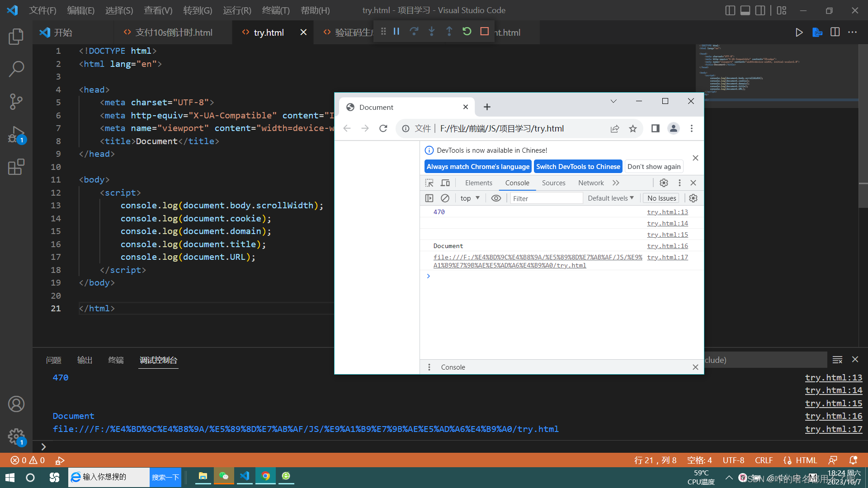Click the console prompt chevron
Image resolution: width=868 pixels, height=488 pixels.
(429, 276)
